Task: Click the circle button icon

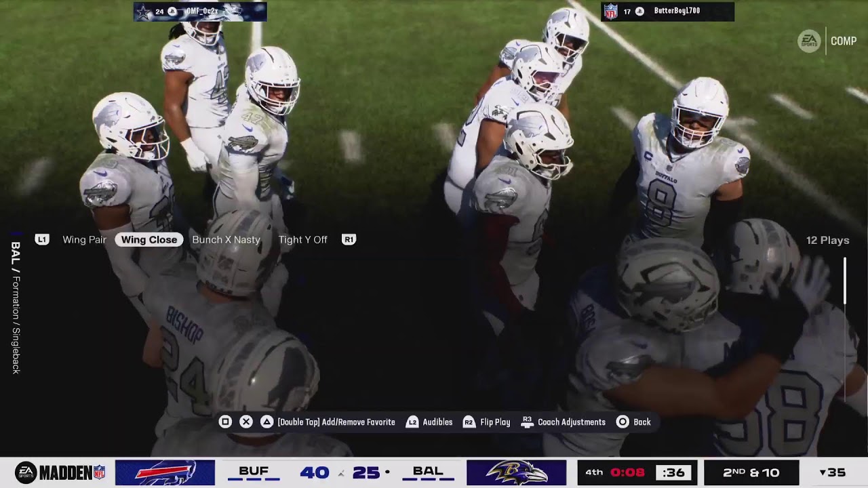Action: tap(623, 422)
